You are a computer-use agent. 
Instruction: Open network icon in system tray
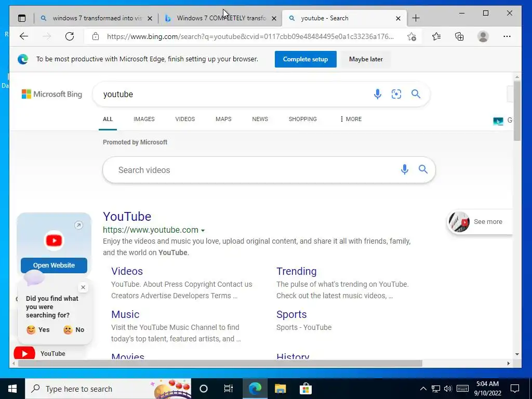click(x=436, y=389)
